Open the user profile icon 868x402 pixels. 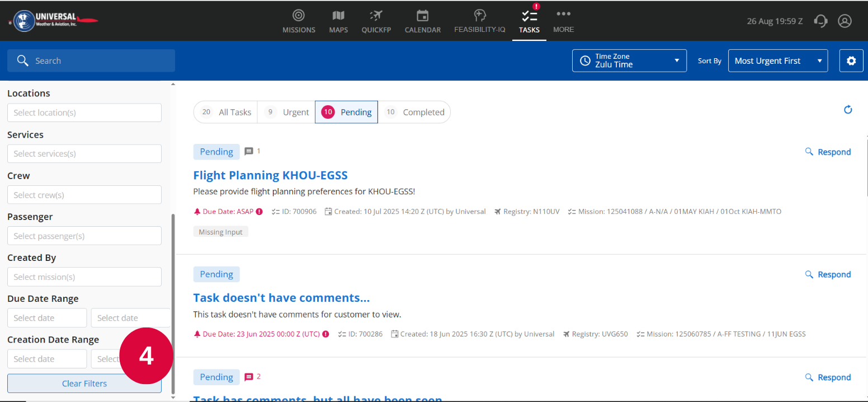coord(845,21)
